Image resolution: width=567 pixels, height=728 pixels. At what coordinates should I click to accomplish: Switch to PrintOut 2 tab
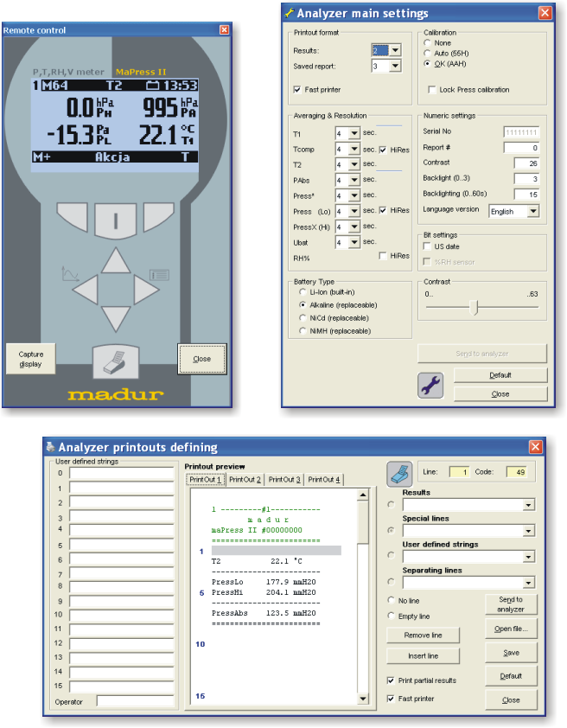tap(245, 480)
